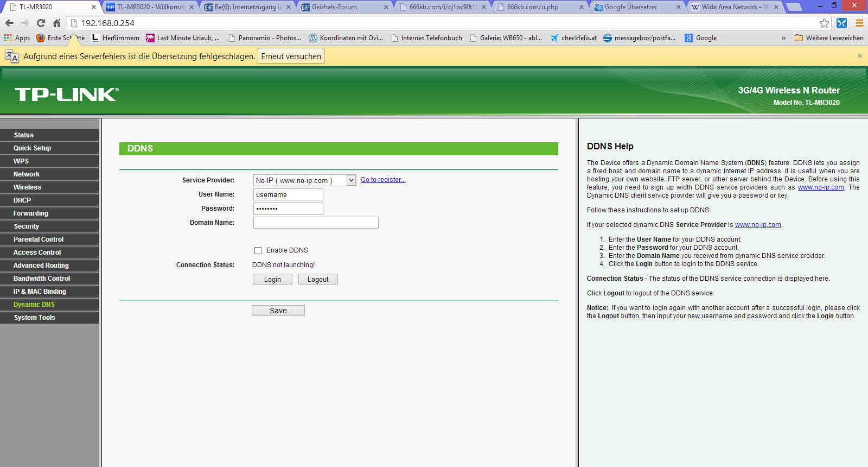Click the Erneut versuchen button
868x467 pixels.
pyautogui.click(x=291, y=56)
